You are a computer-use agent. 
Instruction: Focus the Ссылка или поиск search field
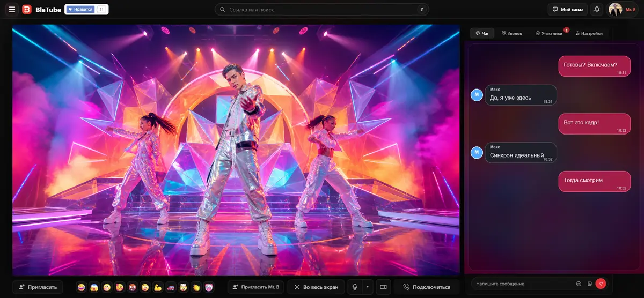322,10
